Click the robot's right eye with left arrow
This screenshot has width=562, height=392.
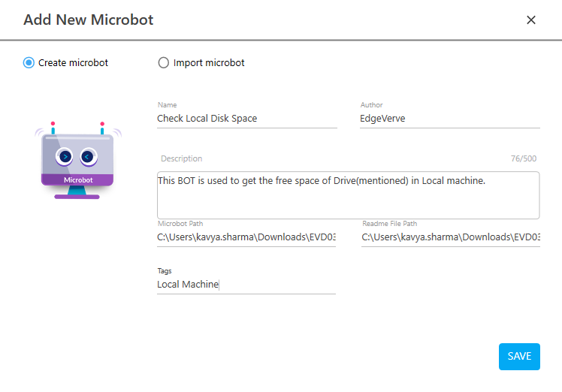click(88, 156)
